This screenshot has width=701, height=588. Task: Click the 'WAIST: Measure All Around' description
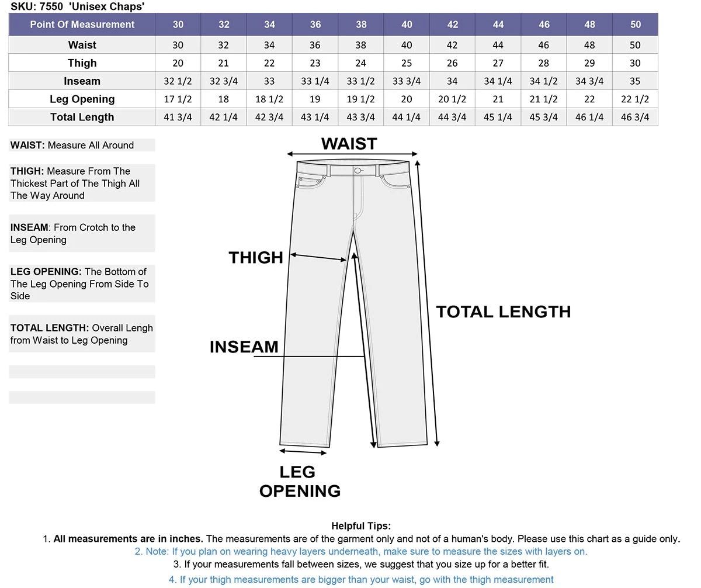tap(72, 145)
